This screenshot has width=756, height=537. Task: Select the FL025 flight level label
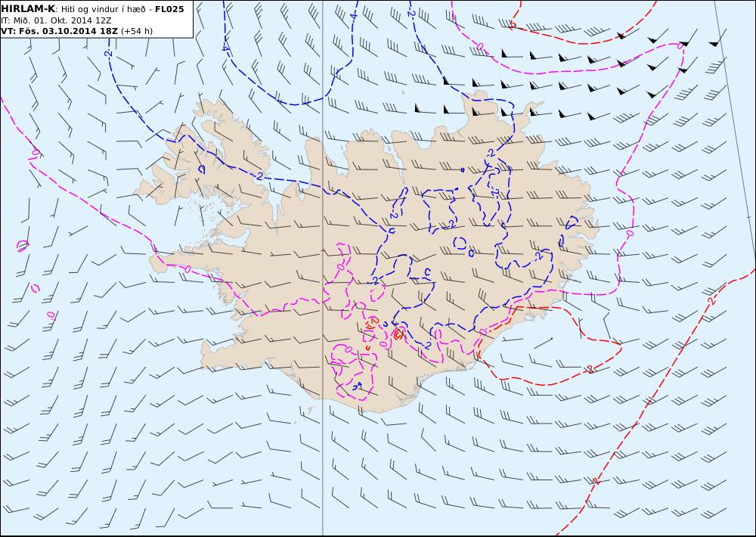(x=169, y=9)
